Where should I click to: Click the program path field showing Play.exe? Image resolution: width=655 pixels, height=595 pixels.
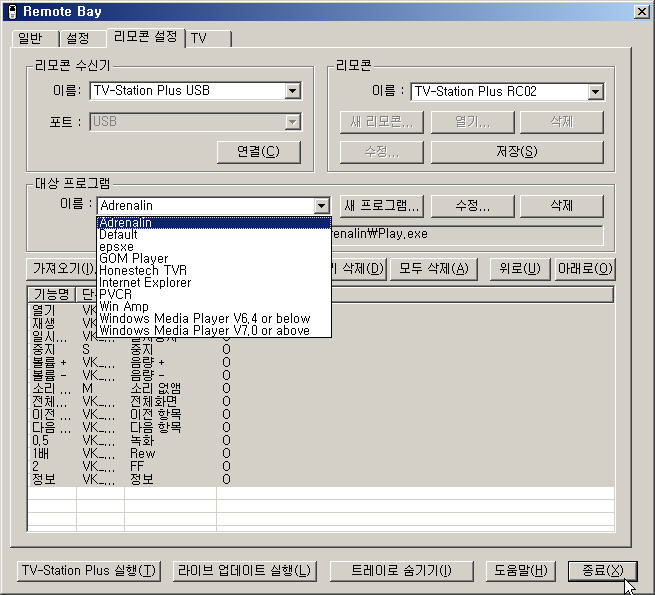[x=467, y=234]
